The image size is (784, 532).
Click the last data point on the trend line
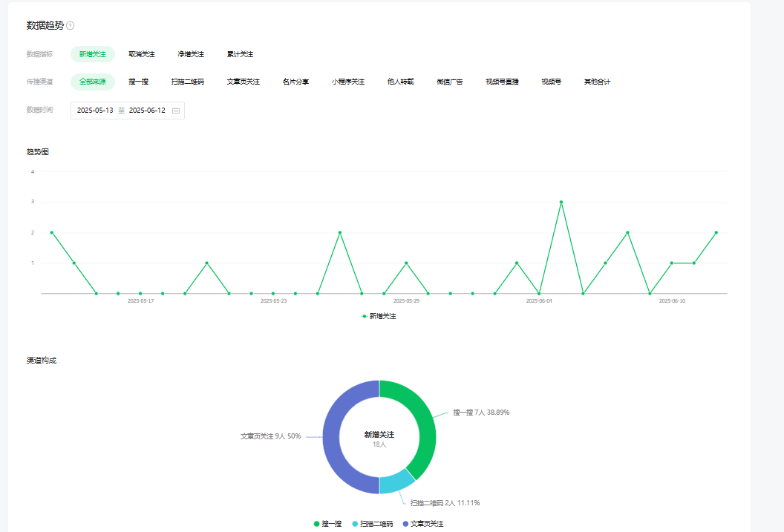[x=716, y=233]
